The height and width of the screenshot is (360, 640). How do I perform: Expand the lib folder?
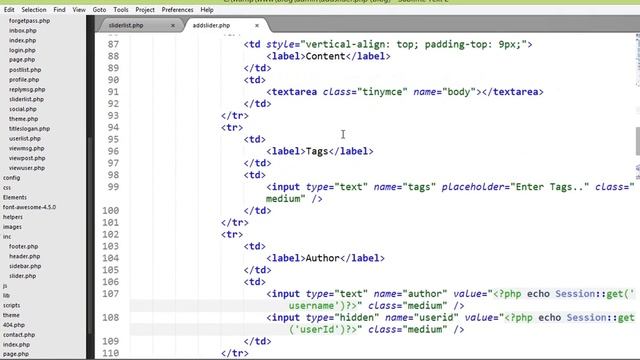[x=6, y=295]
